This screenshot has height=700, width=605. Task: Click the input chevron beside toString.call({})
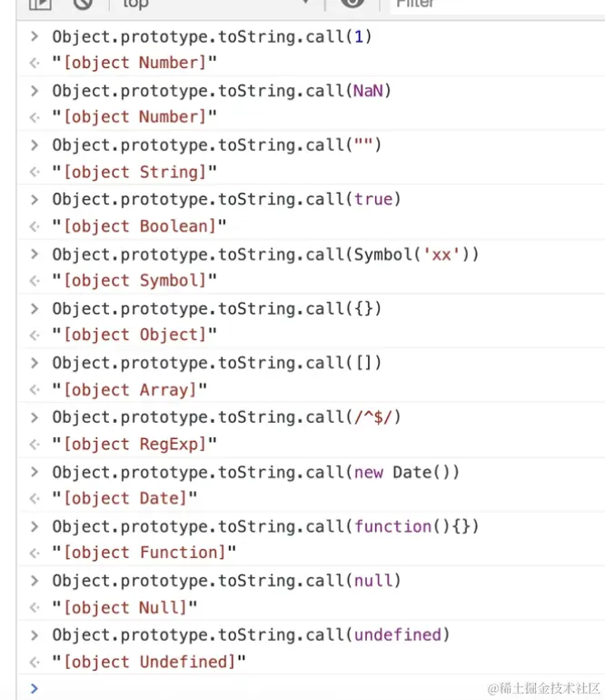pos(35,308)
